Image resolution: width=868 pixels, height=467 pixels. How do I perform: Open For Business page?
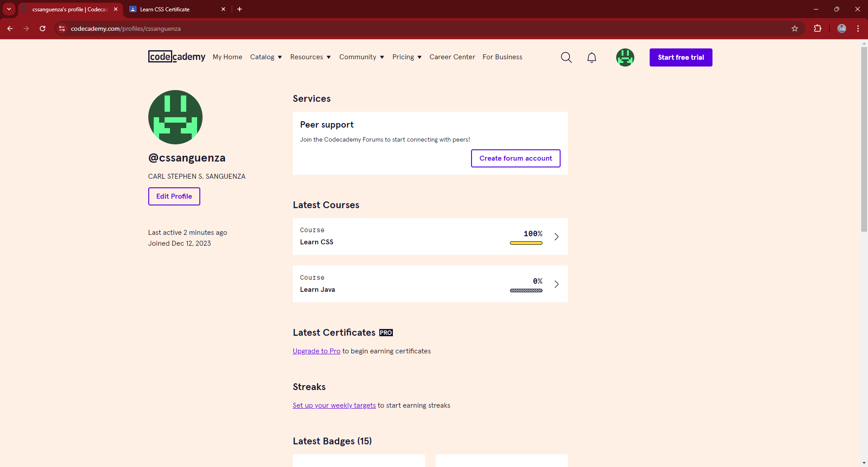tap(502, 57)
